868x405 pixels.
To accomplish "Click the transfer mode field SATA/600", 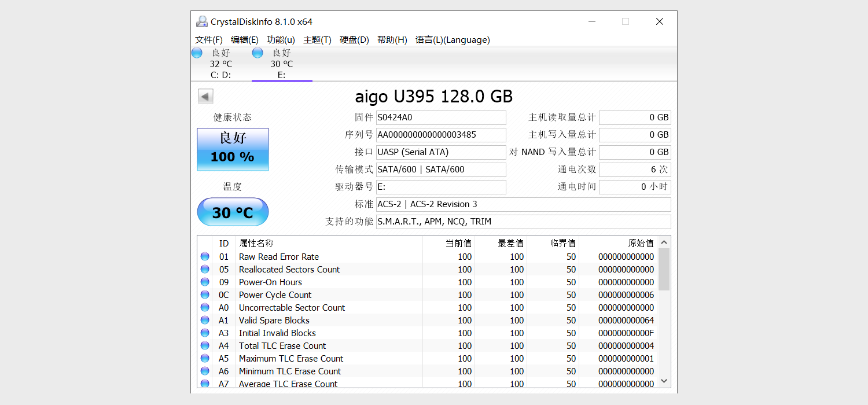I will (x=441, y=170).
